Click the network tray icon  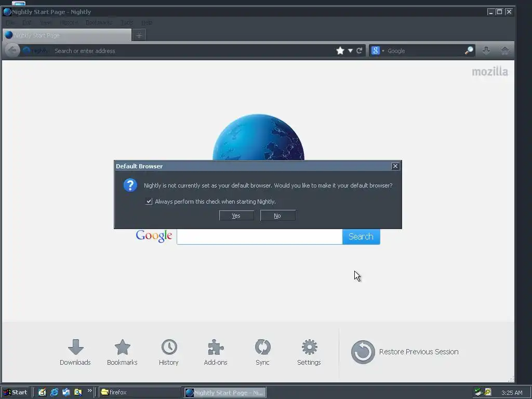478,392
